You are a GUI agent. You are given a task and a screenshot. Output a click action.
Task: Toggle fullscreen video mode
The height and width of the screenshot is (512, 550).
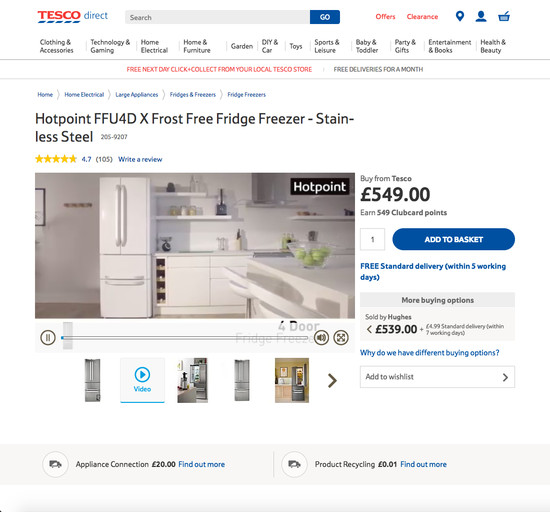341,338
